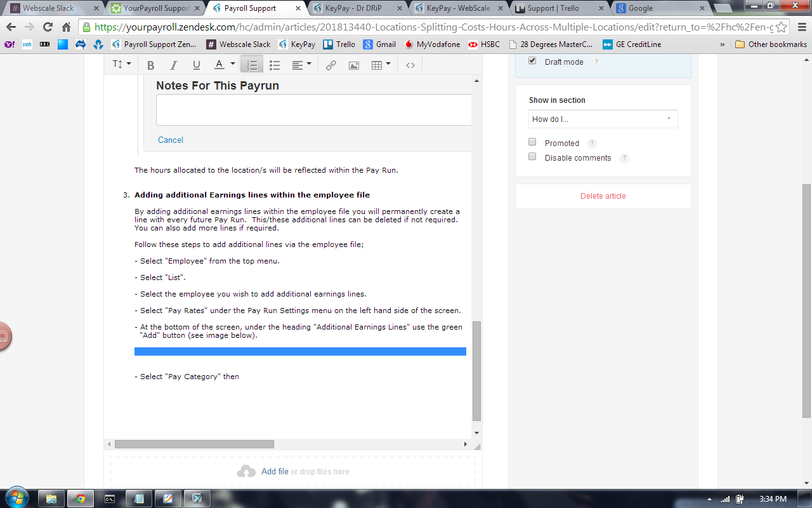Underline the selected text
The image size is (812, 508).
[x=196, y=65]
